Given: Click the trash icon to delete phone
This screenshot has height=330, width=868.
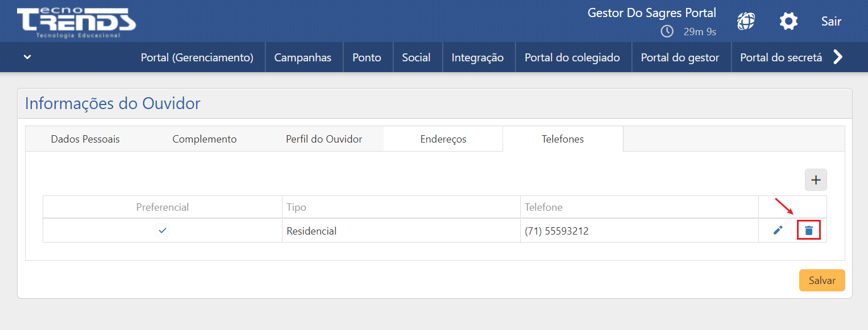Looking at the screenshot, I should [808, 231].
